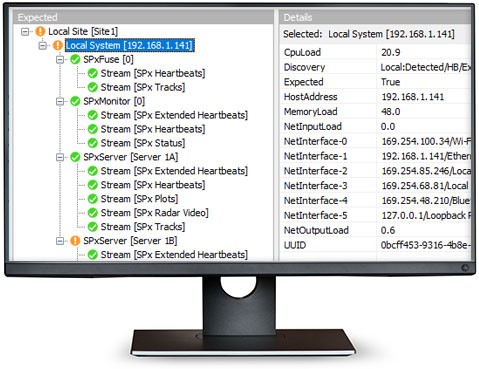479x369 pixels.
Task: Click the NetInterface-1 property name
Action: [315, 156]
